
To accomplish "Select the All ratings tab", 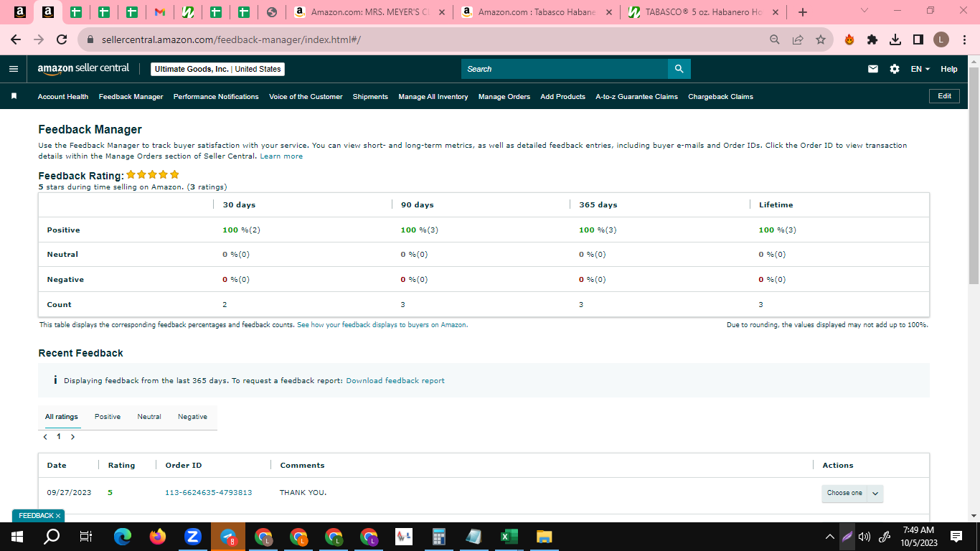I will point(61,417).
